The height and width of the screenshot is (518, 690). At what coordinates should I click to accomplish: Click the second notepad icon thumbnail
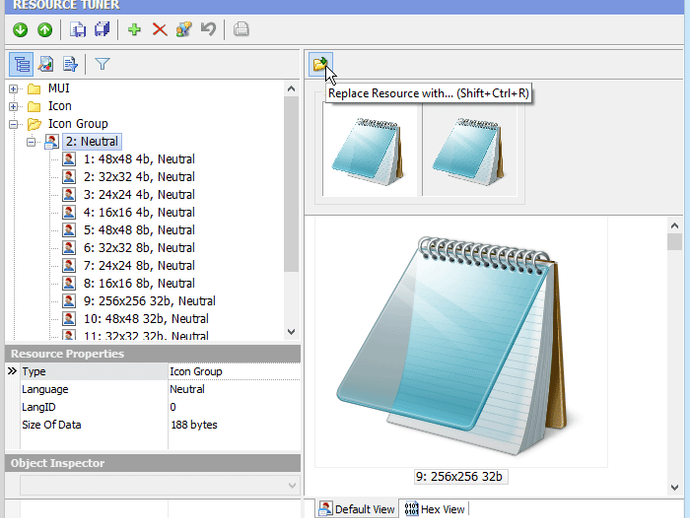point(470,150)
